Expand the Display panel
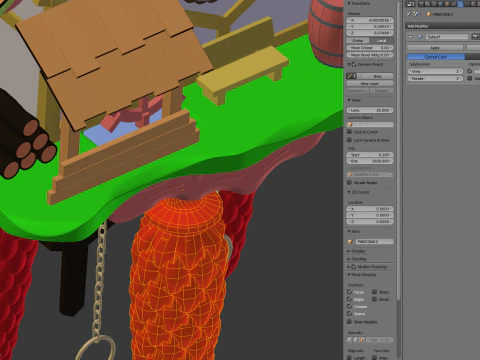The image size is (480, 360). 349,251
